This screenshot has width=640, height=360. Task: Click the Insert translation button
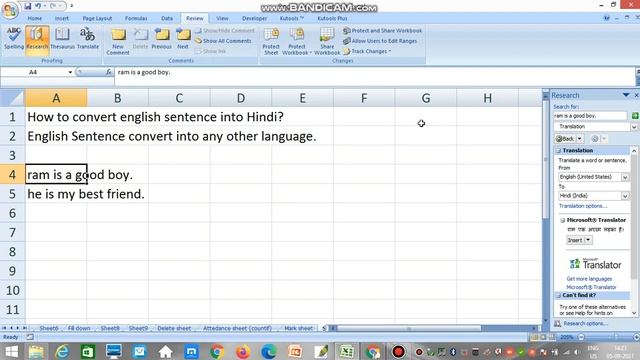click(x=575, y=240)
